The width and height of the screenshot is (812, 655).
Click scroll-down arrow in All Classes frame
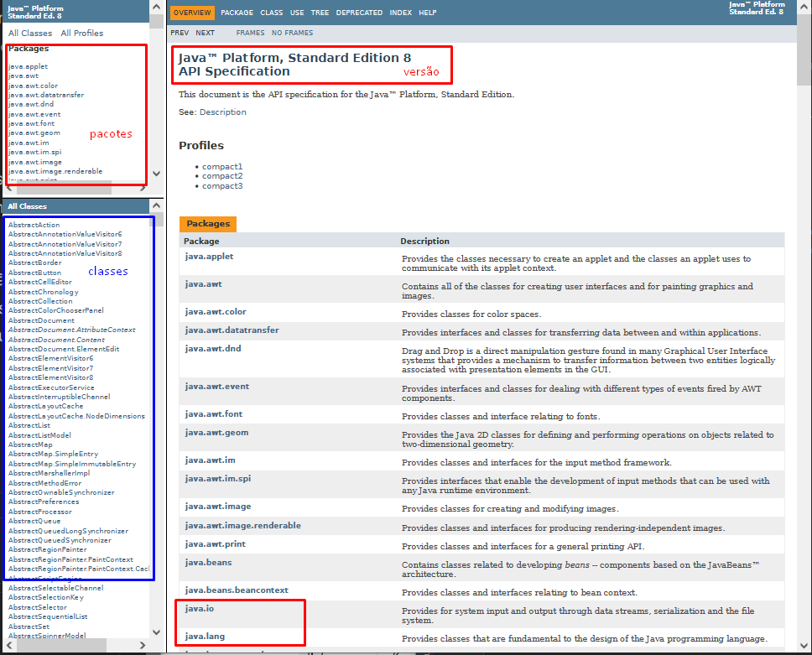[156, 632]
